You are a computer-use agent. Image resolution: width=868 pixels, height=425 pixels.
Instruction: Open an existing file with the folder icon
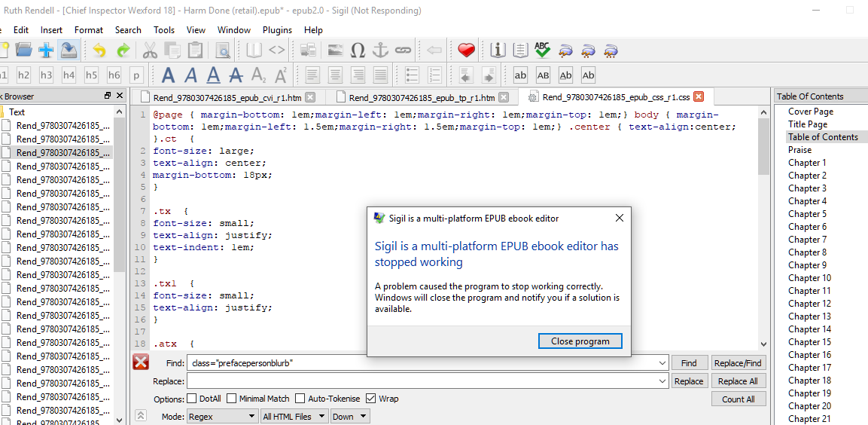pos(23,50)
